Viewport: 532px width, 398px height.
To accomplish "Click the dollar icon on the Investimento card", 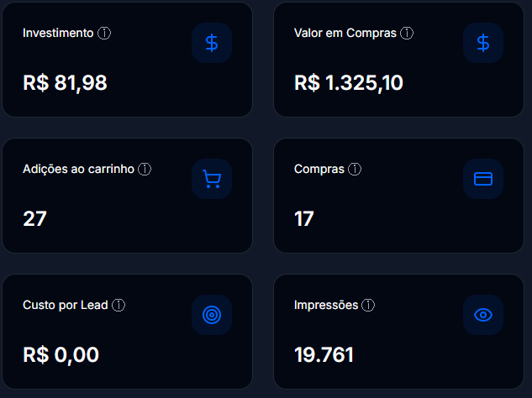I will 212,43.
